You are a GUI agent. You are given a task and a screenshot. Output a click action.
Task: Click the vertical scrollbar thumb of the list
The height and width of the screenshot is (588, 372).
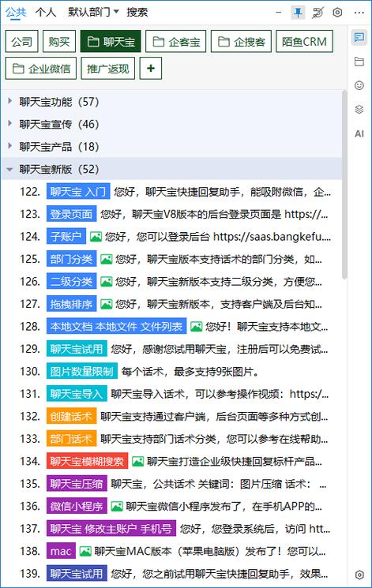pyautogui.click(x=344, y=185)
